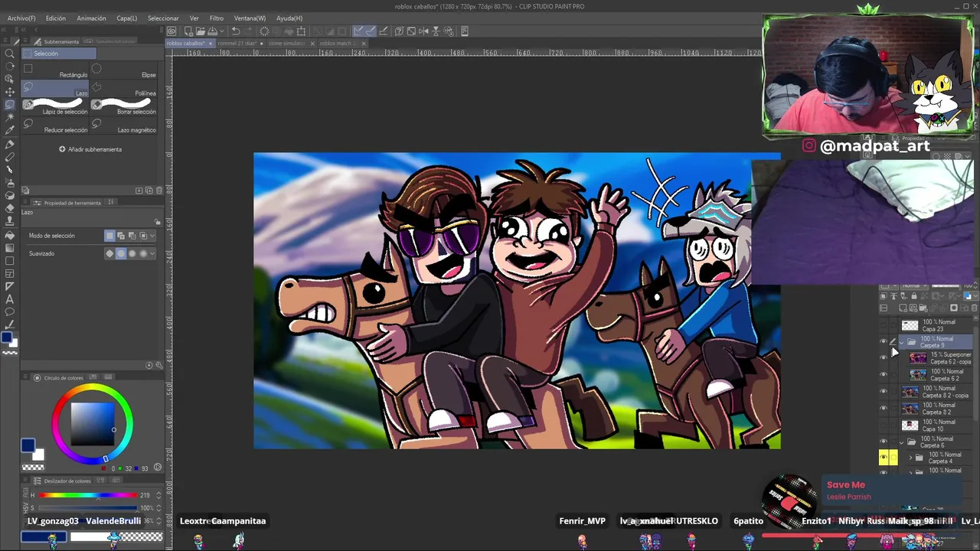Select the Gradient tool
980x551 pixels.
pos(10,248)
